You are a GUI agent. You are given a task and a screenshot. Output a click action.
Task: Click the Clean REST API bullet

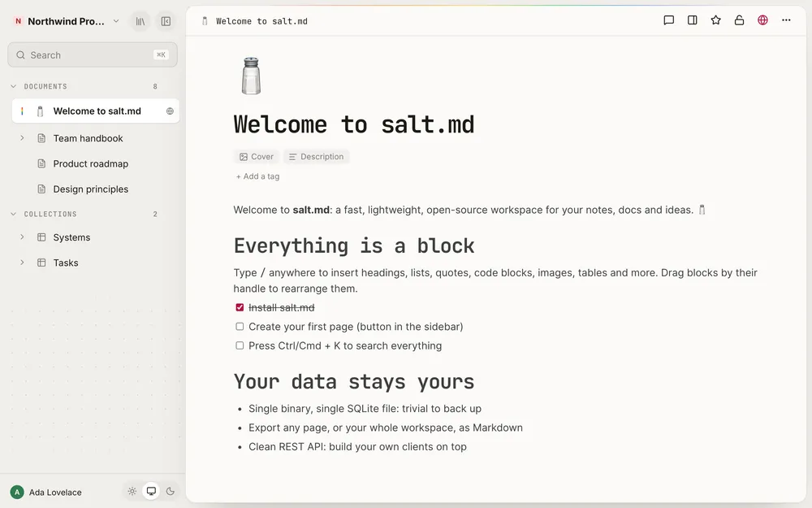point(357,447)
